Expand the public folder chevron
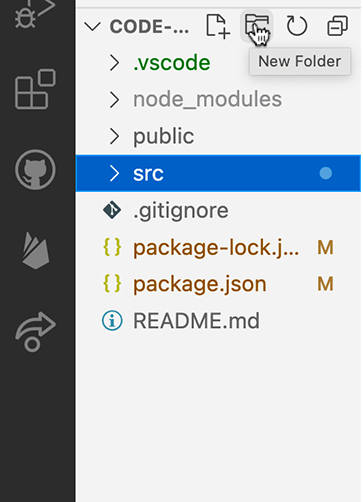 [x=114, y=136]
